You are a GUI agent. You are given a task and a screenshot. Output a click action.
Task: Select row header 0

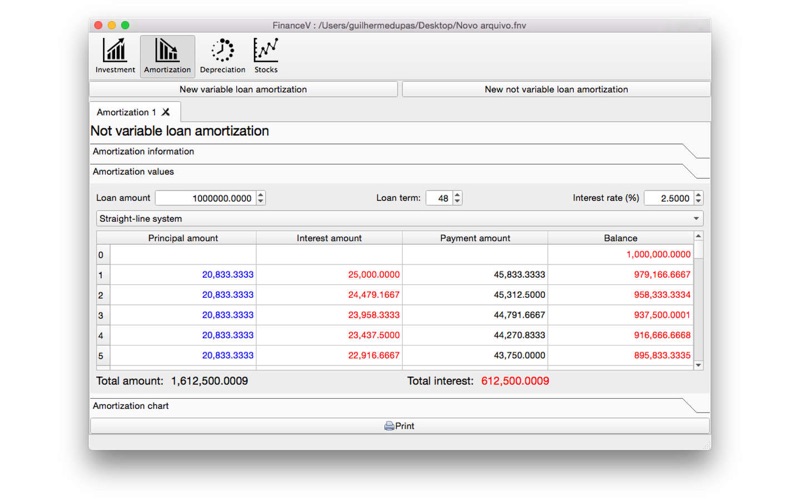click(103, 255)
